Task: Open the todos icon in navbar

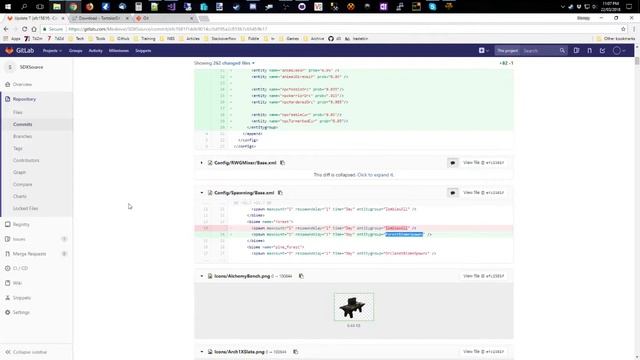Action: pos(602,51)
